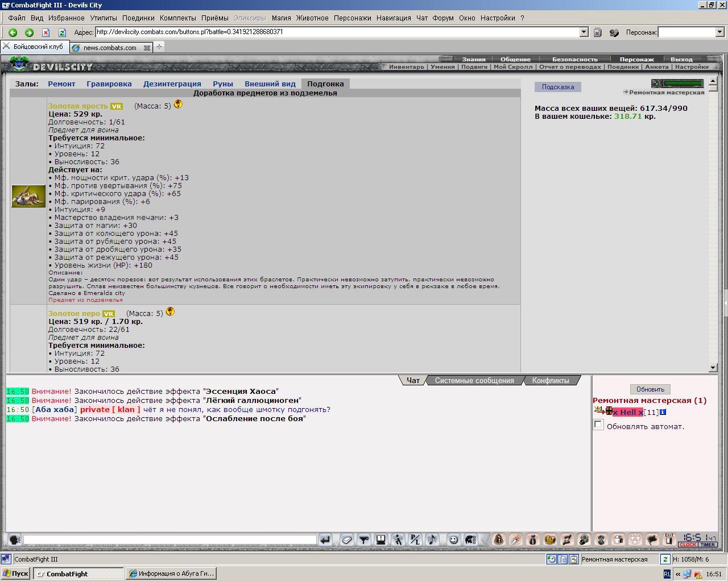Click the helmet icon in the chat toolbar
The height and width of the screenshot is (582, 728).
pyautogui.click(x=470, y=539)
